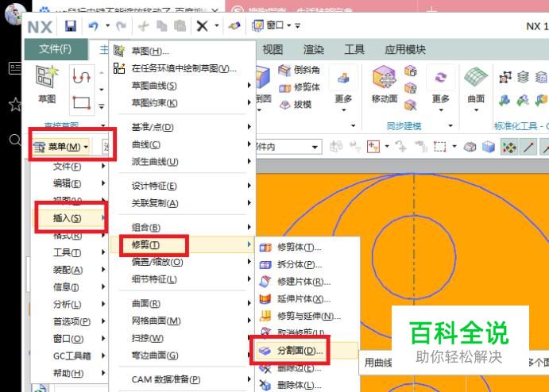The height and width of the screenshot is (392, 549).
Task: Expand the 曲面(R) submenu
Action: [x=182, y=303]
